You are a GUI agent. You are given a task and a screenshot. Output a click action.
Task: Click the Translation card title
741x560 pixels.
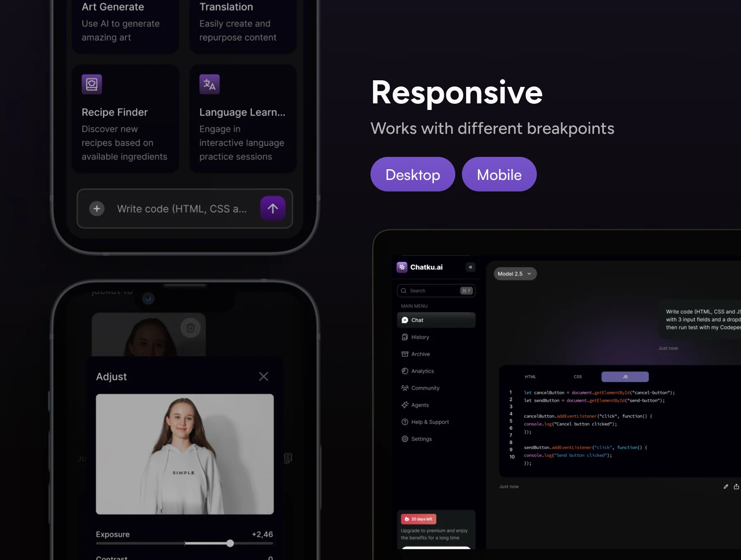pos(226,7)
